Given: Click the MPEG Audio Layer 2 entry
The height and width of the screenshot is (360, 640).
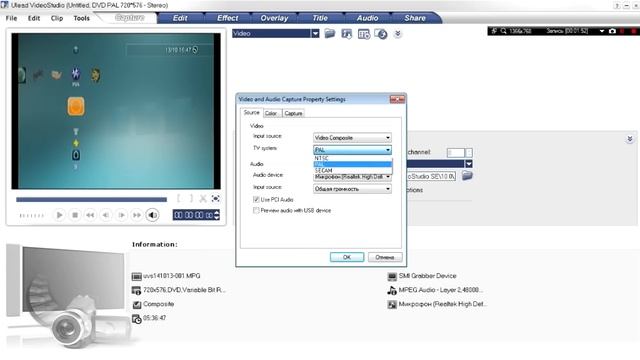Looking at the screenshot, I should click(441, 290).
